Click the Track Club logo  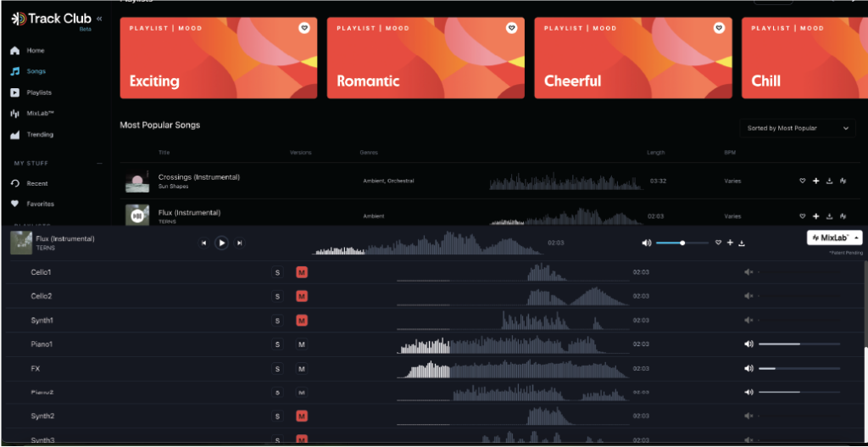pyautogui.click(x=51, y=20)
